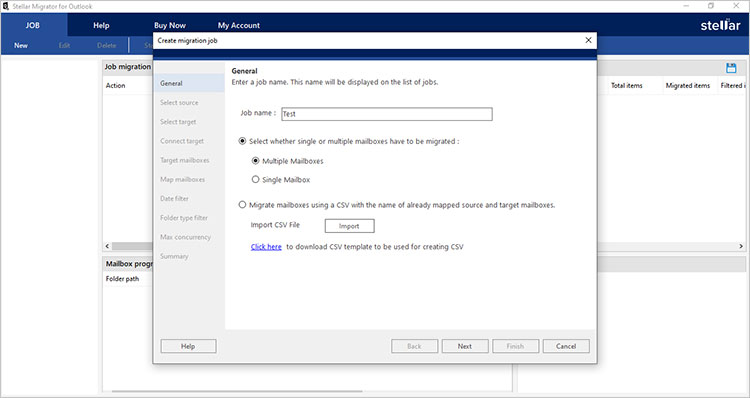Viewport: 750px width, 398px height.
Task: Select the Single Mailbox radio option
Action: pyautogui.click(x=255, y=180)
